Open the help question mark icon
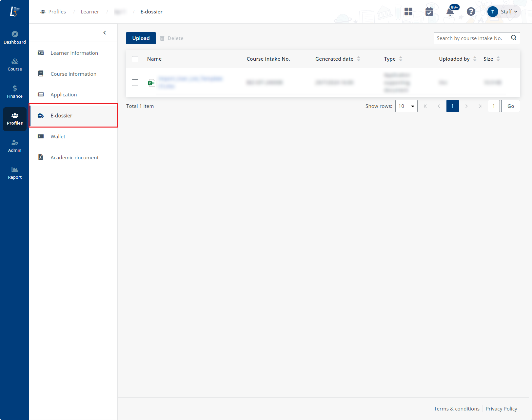 [471, 12]
